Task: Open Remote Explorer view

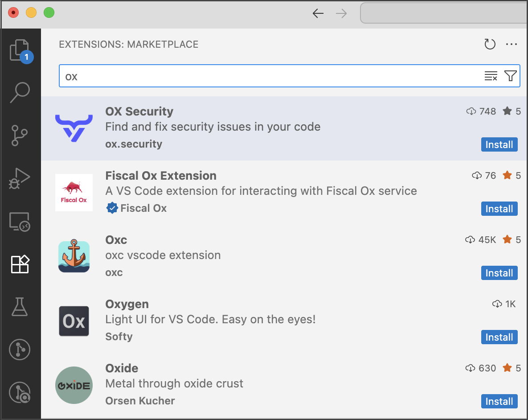Action: pos(20,222)
